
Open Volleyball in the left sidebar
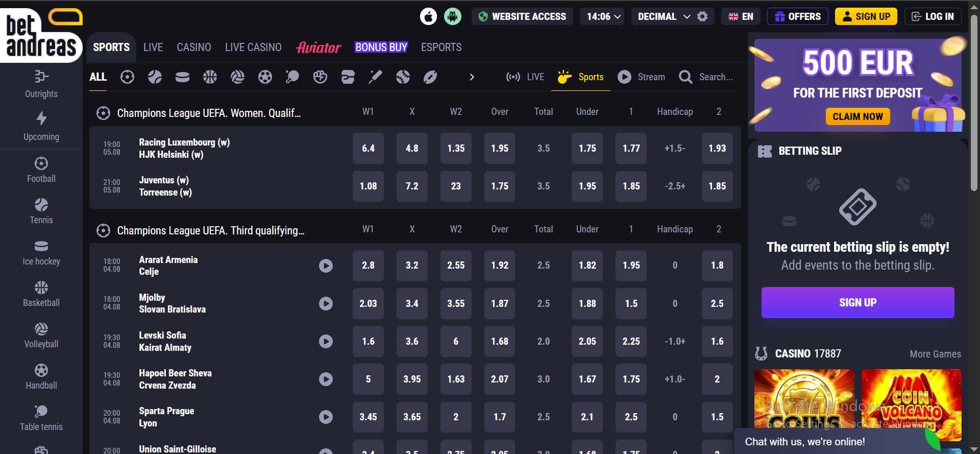click(41, 336)
